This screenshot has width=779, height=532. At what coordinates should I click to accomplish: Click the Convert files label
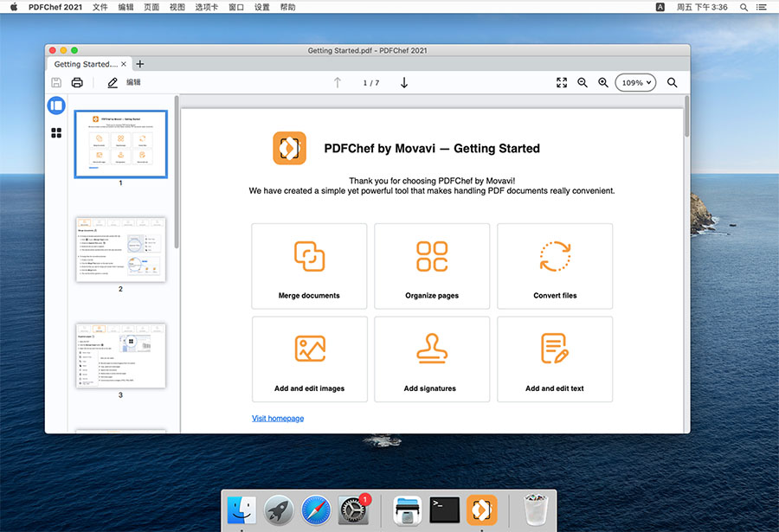coord(555,296)
